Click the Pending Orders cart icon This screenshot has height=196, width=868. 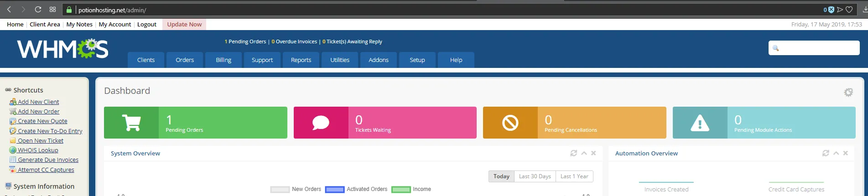pos(131,123)
